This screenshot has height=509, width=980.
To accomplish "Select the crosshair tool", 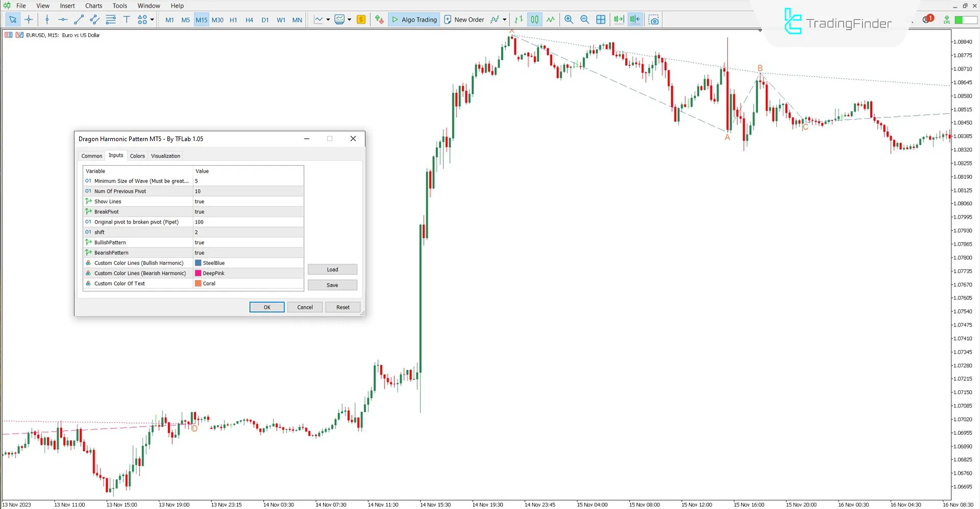I will click(29, 20).
